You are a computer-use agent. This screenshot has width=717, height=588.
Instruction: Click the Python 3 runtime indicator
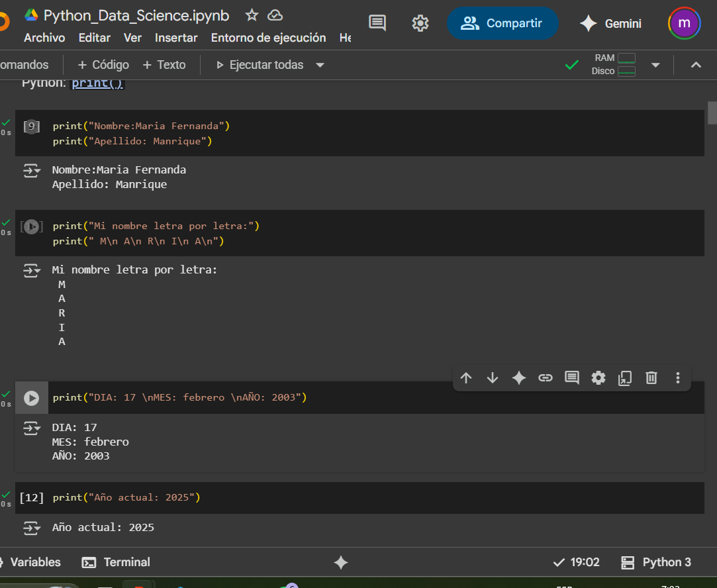tap(656, 562)
